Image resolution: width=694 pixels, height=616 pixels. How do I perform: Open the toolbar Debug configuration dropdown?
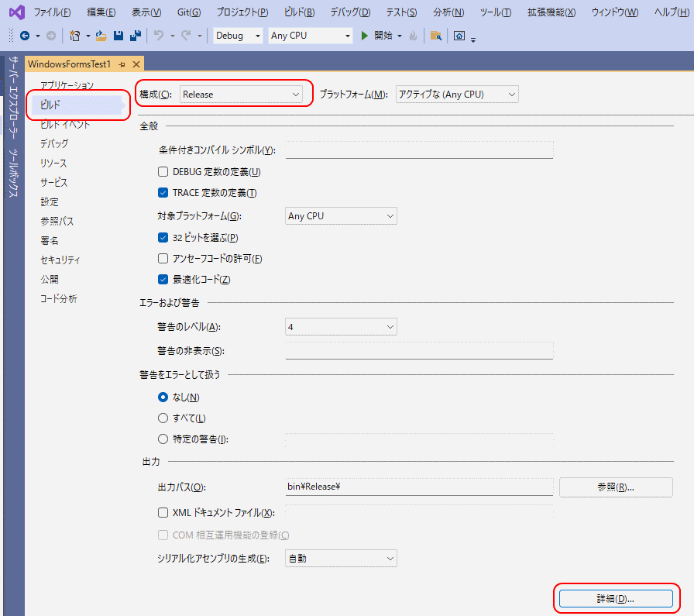238,36
